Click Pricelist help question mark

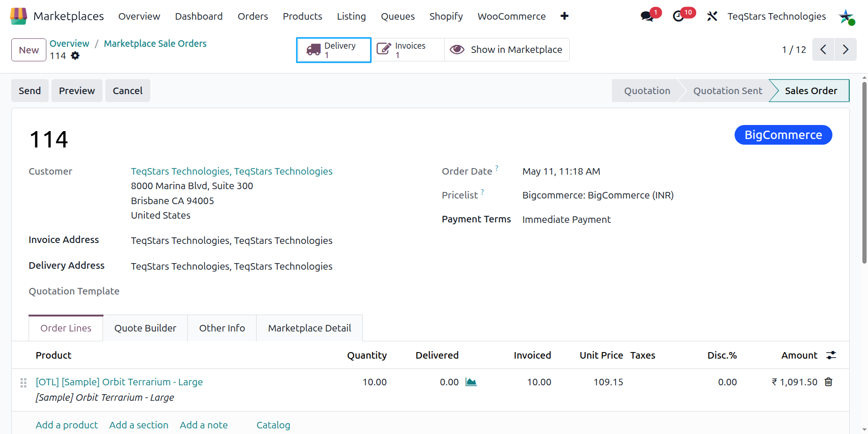[x=482, y=191]
